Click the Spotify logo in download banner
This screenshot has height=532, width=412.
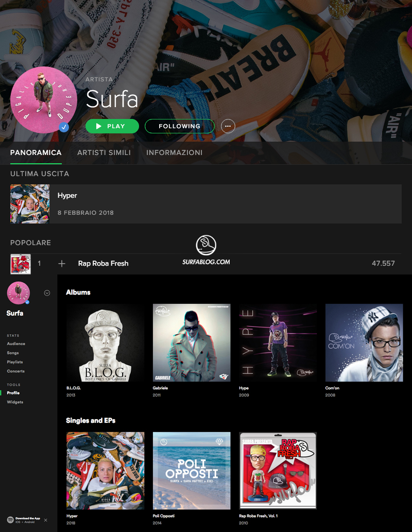(x=10, y=520)
